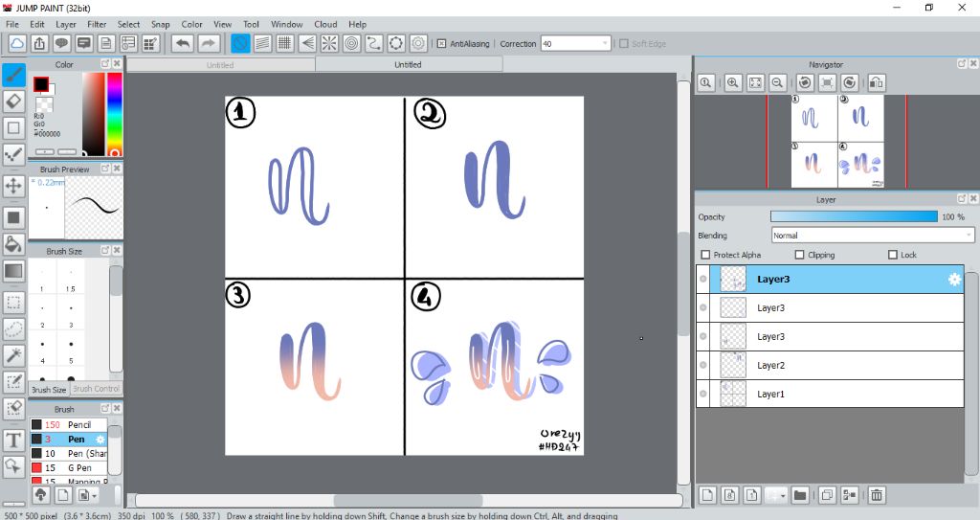This screenshot has width=980, height=520.
Task: Switch to the Brush Control tab
Action: [96, 389]
